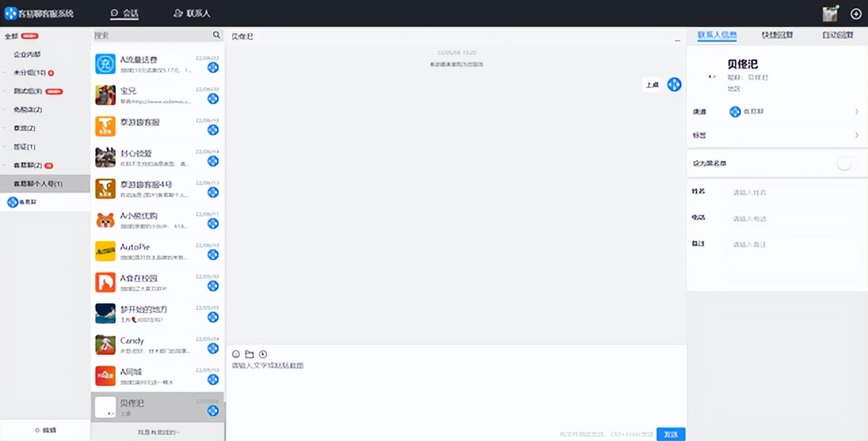Image resolution: width=868 pixels, height=441 pixels.
Task: Click the app logo at the top left
Action: [12, 13]
